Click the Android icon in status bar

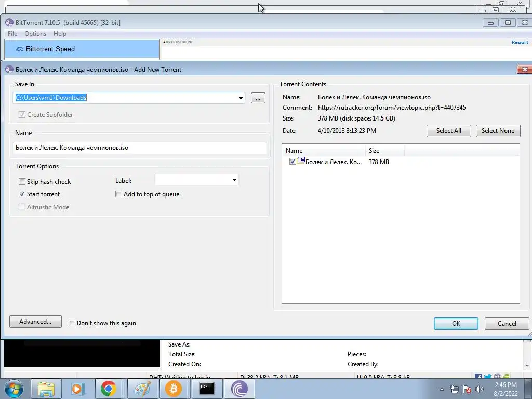pos(507,376)
